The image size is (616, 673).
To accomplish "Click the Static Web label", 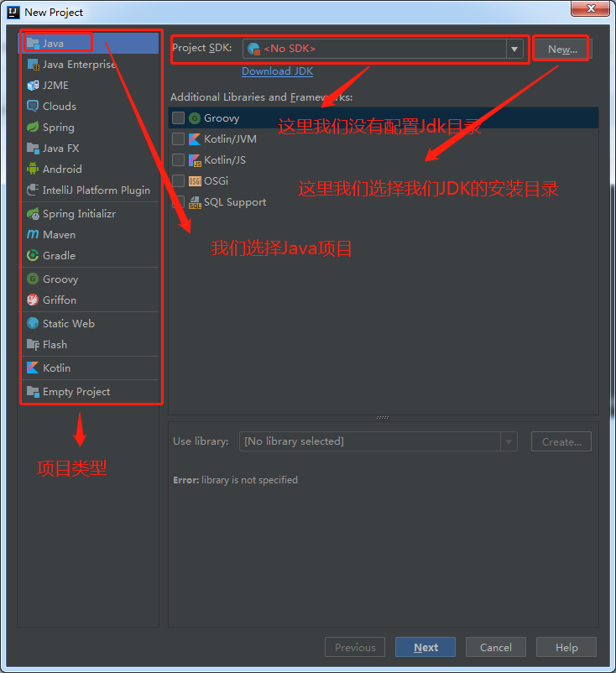I will pyautogui.click(x=69, y=324).
